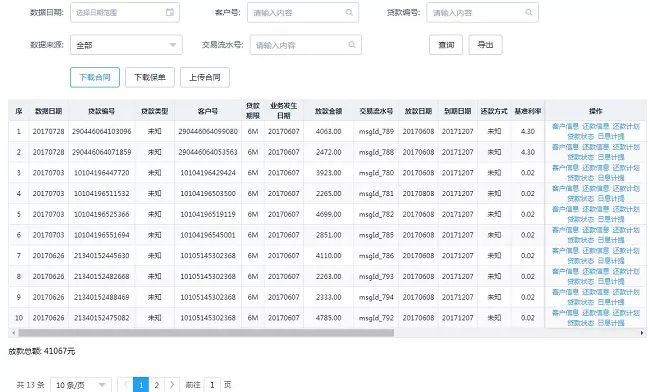Open 还款信息 link for msgId_789 row
The width and height of the screenshot is (650, 392).
point(596,126)
